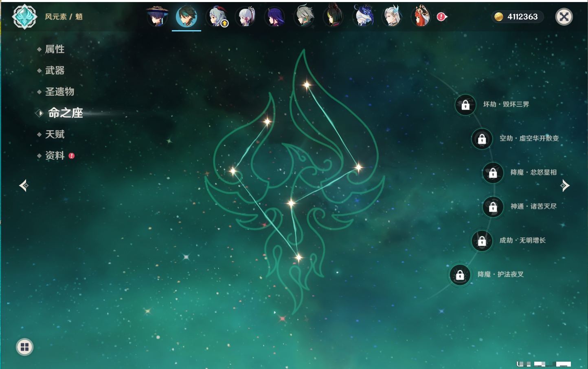Click the Mora coin icon
Screen dimensions: 588x369
pos(498,17)
